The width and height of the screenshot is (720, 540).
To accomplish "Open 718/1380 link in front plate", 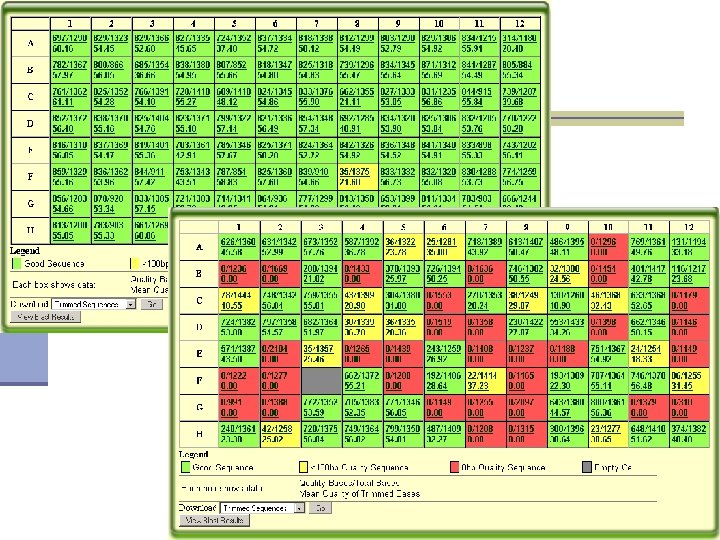I will click(485, 242).
